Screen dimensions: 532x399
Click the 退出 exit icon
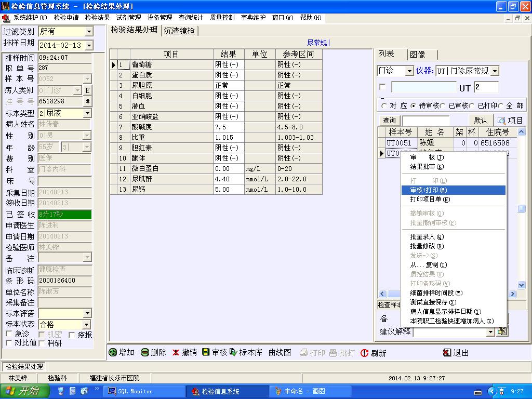coord(447,353)
